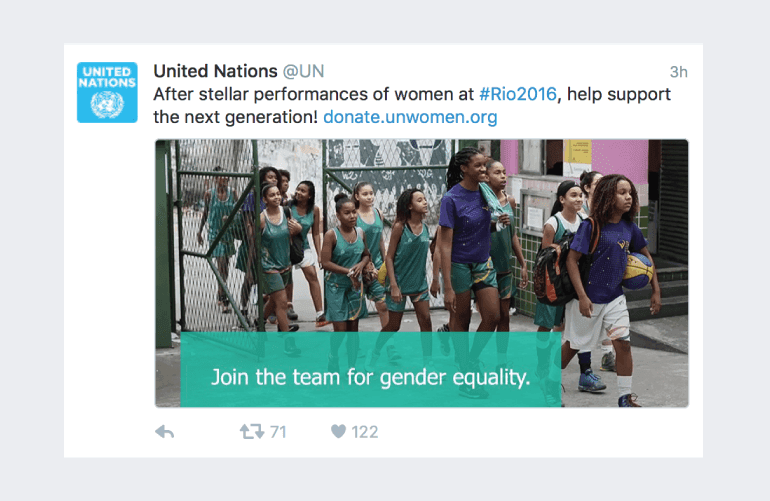Click the 3h timestamp
This screenshot has height=501, width=770.
click(678, 72)
